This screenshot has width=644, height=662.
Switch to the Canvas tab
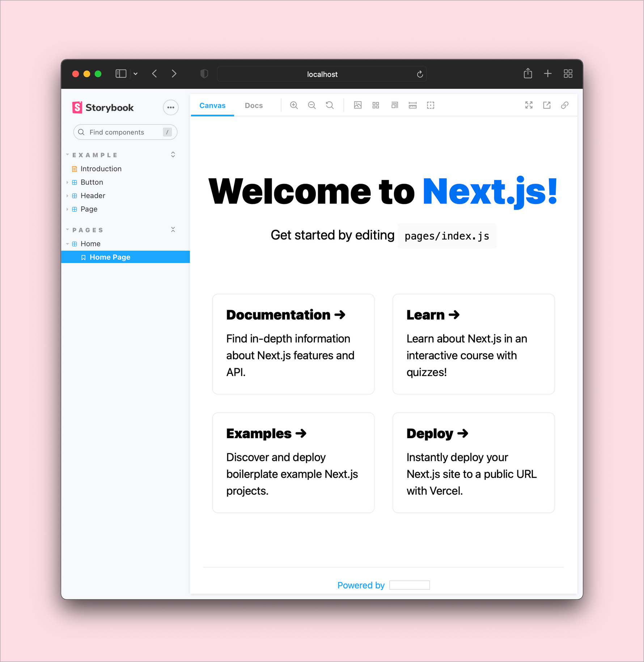click(212, 105)
